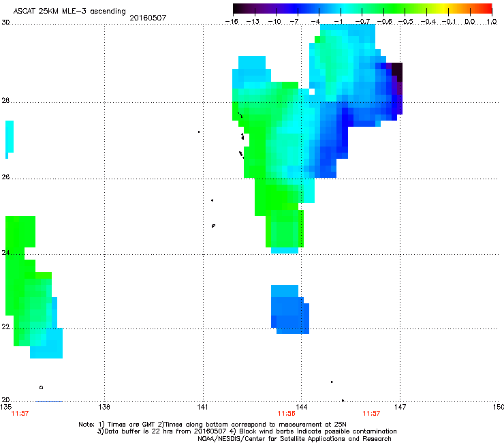Click the -0.7 label on the color scale
This screenshot has width=504, height=443.
point(362,22)
